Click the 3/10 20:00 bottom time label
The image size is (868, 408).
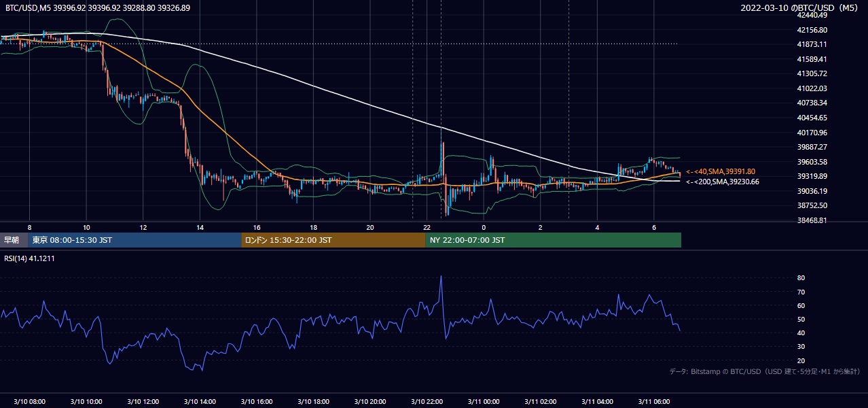click(x=369, y=401)
